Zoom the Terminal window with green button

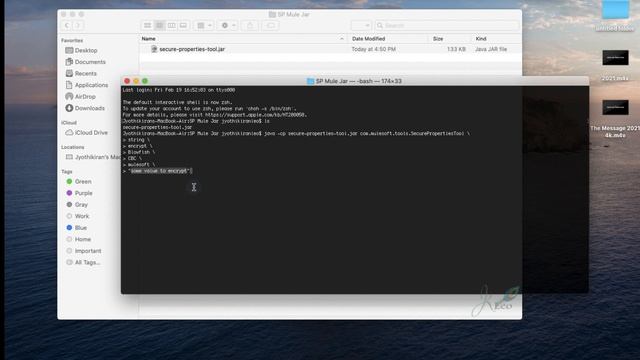click(145, 81)
